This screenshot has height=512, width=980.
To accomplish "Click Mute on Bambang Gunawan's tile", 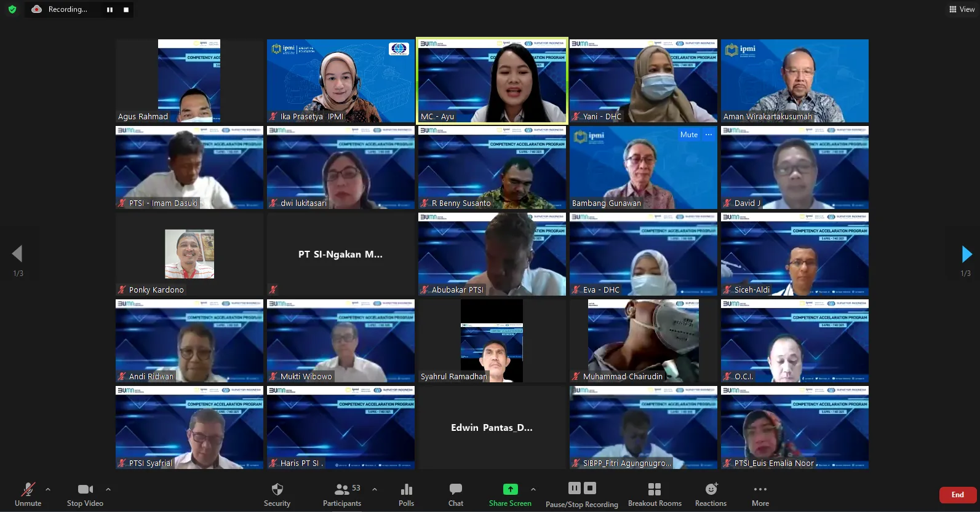I will click(x=689, y=135).
